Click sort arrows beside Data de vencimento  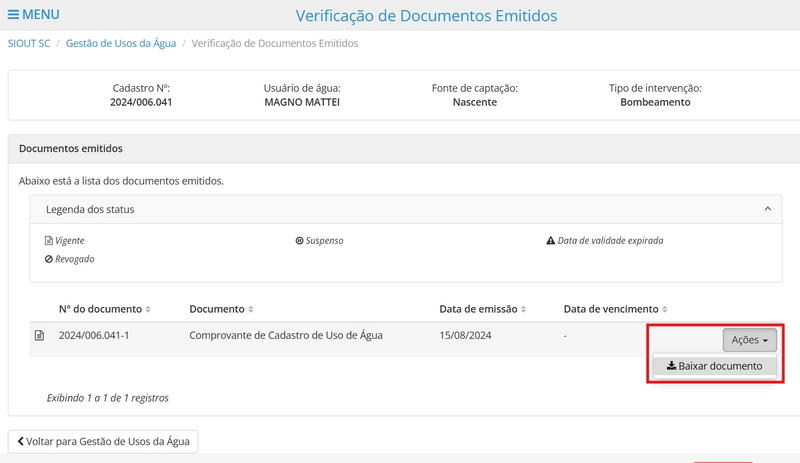(x=665, y=310)
